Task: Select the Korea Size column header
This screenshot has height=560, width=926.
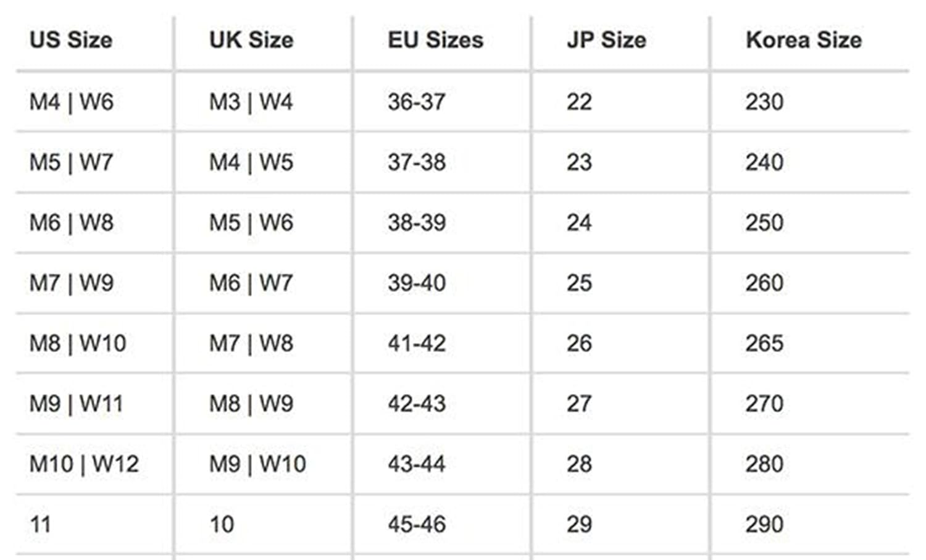Action: 803,40
